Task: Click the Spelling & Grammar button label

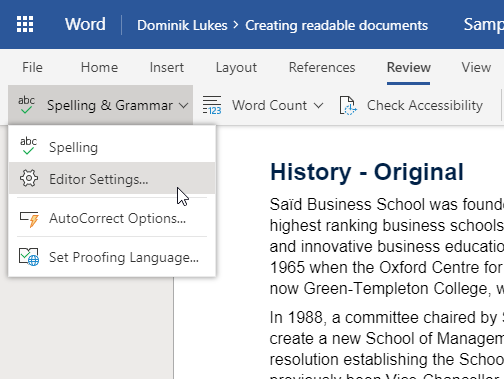Action: (110, 105)
